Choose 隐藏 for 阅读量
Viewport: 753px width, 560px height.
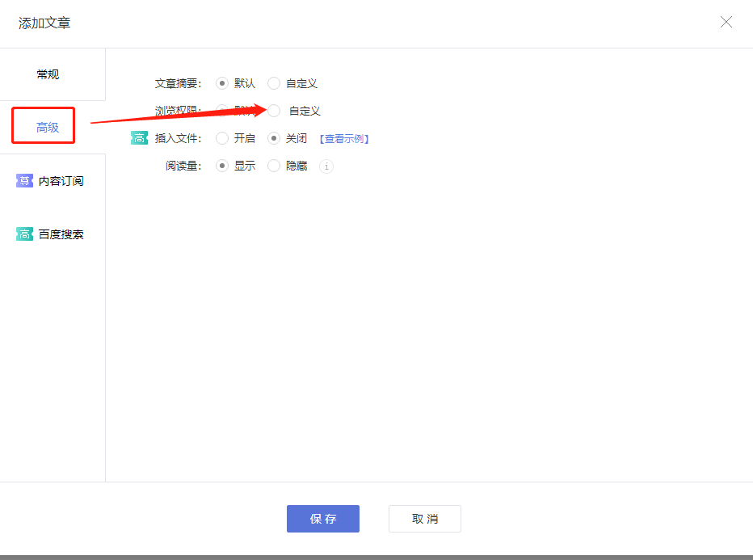pos(274,166)
